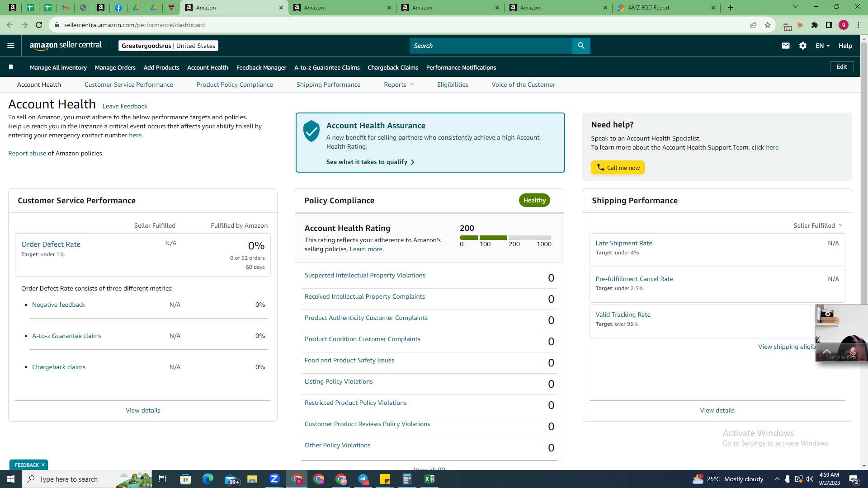Open Telegram from the taskbar
The width and height of the screenshot is (868, 488).
coord(363,479)
